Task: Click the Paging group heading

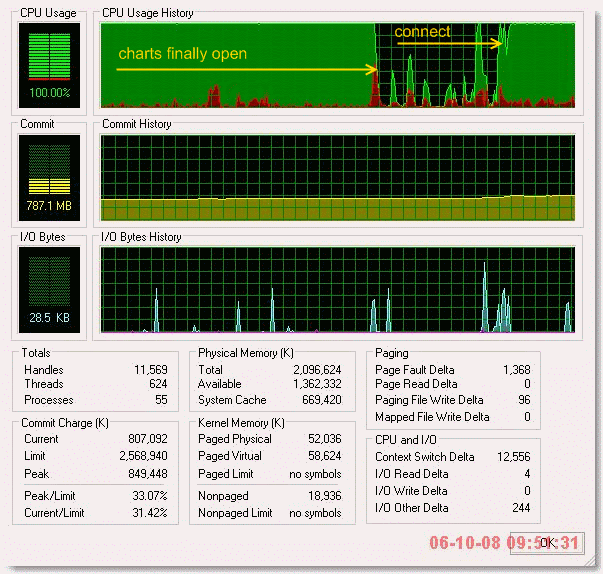Action: click(x=392, y=353)
